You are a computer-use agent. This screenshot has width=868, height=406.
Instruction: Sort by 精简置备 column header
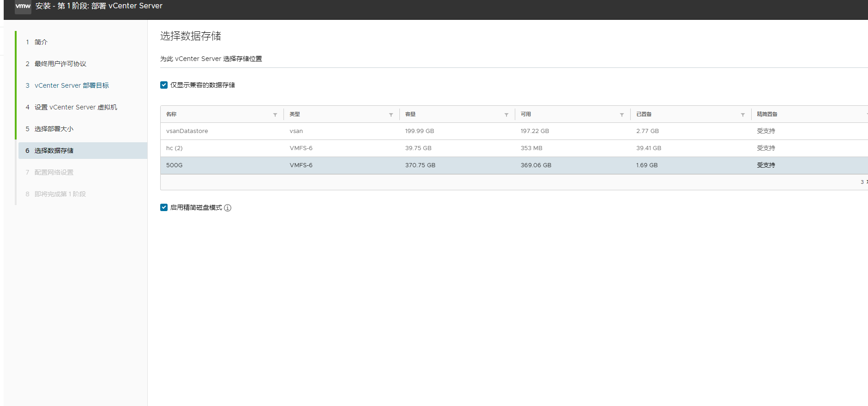coord(767,114)
